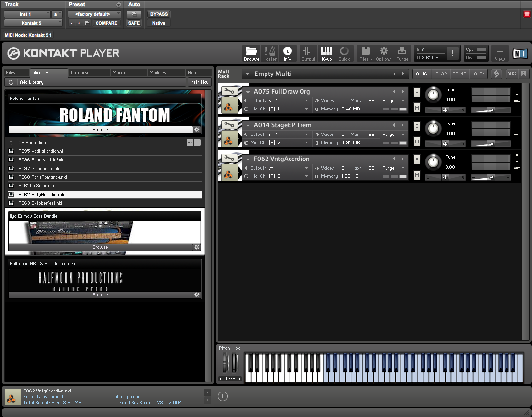This screenshot has width=532, height=417.
Task: Open settings gear for Roland Fantom library
Action: tap(197, 129)
